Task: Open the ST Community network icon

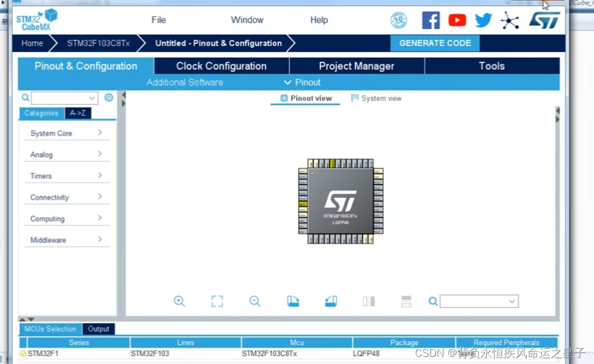Action: (x=510, y=19)
